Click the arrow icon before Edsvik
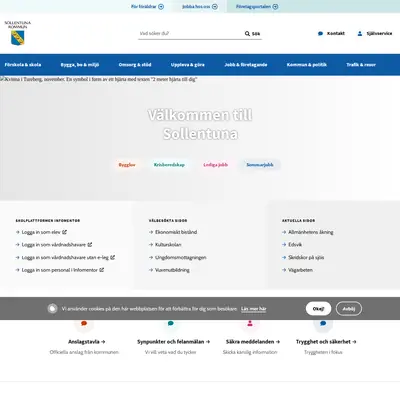 (284, 244)
